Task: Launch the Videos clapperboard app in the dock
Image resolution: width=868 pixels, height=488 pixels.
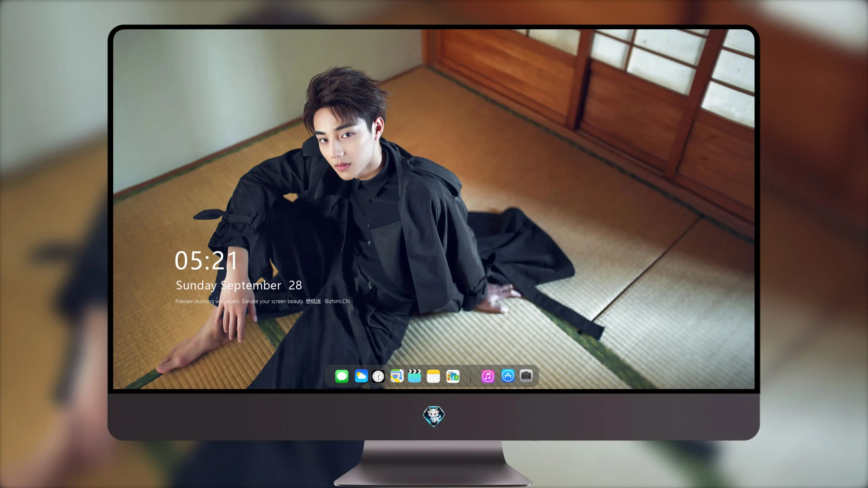Action: tap(415, 376)
